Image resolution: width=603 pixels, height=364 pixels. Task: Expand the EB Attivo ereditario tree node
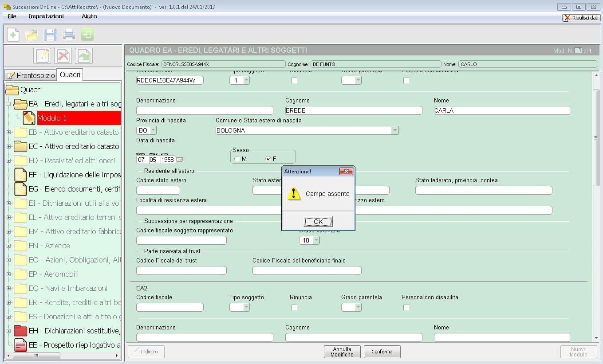[x=8, y=132]
